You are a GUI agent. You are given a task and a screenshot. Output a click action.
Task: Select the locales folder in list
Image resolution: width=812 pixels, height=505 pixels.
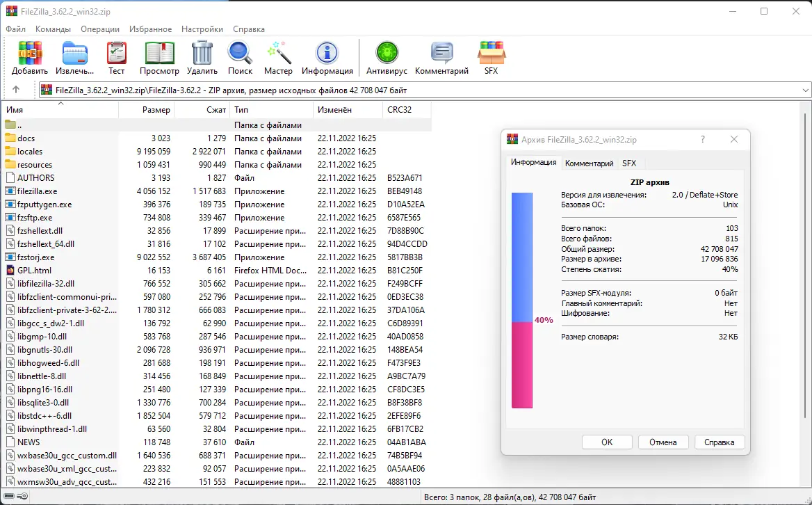click(30, 152)
